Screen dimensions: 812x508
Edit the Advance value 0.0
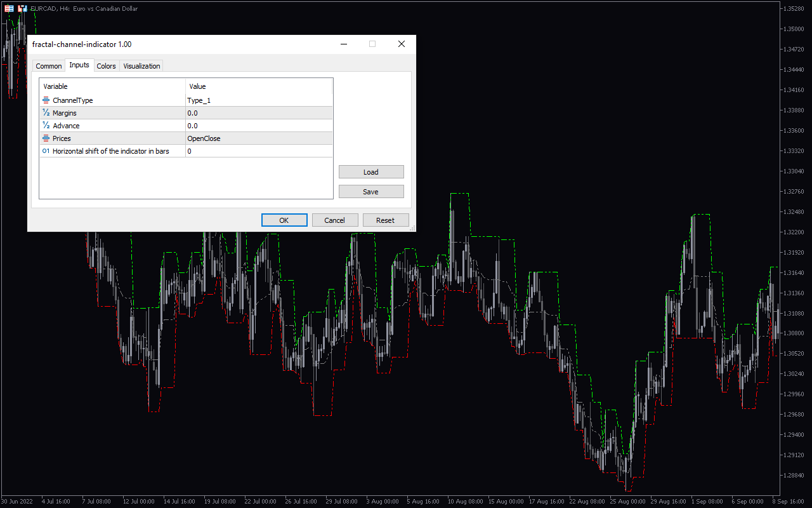point(259,126)
